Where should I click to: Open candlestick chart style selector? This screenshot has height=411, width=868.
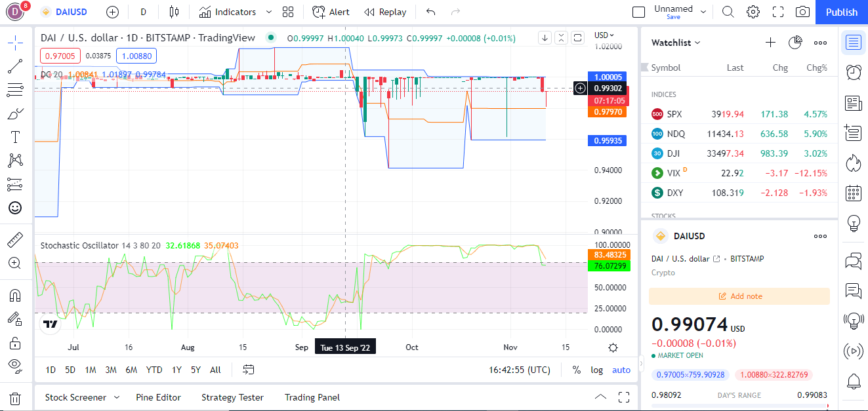[x=173, y=12]
